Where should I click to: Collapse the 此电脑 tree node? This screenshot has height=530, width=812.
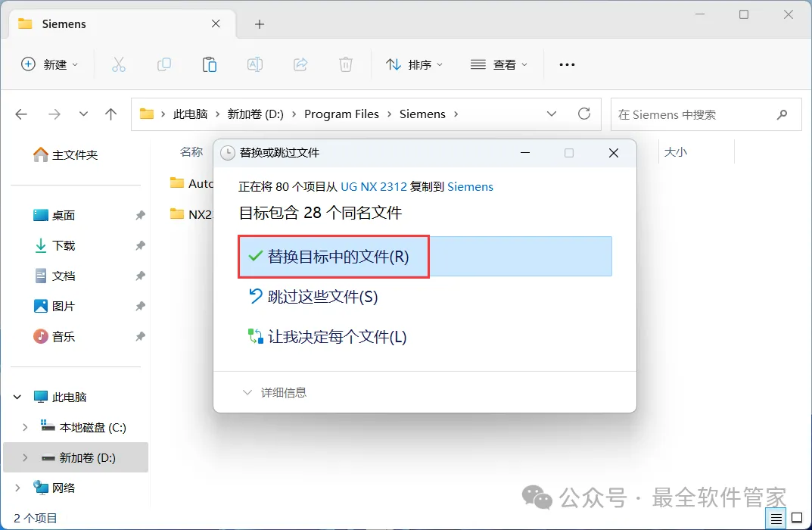[x=17, y=397]
